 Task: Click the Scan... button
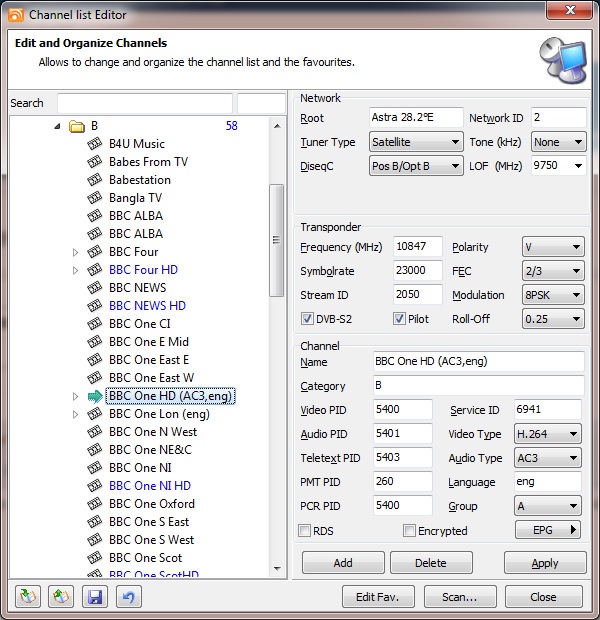point(459,597)
